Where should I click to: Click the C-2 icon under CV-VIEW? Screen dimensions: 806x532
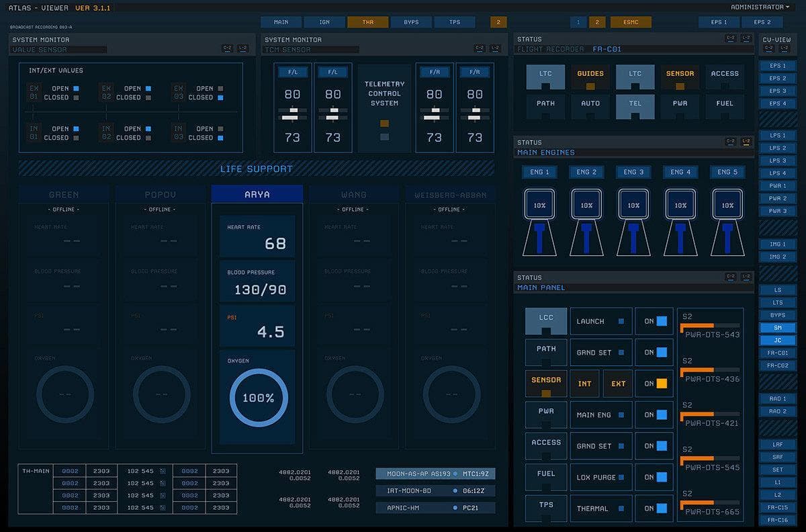coord(768,50)
